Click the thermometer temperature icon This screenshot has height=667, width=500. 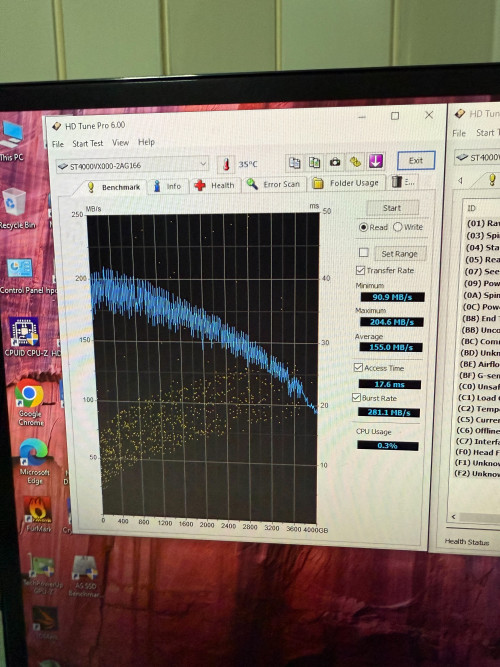pyautogui.click(x=226, y=164)
